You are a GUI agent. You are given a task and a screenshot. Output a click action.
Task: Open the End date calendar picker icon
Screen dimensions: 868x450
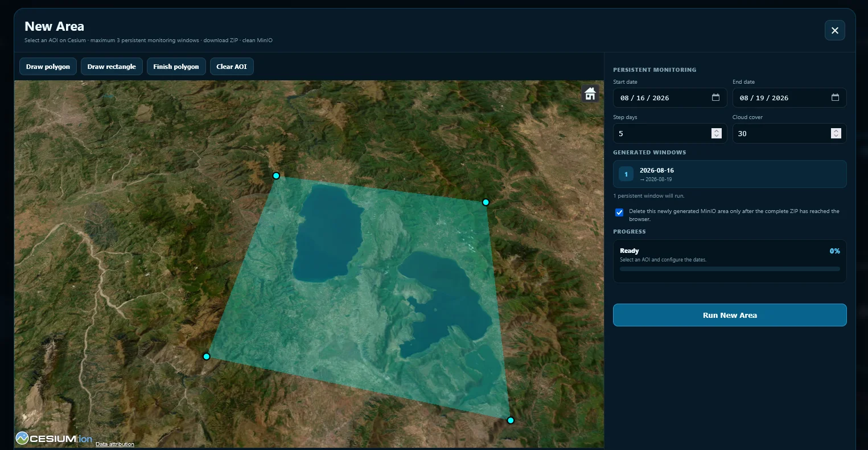tap(835, 97)
